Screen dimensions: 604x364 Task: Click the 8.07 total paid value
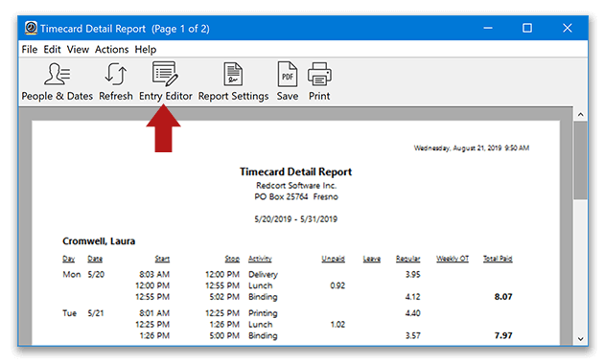503,297
